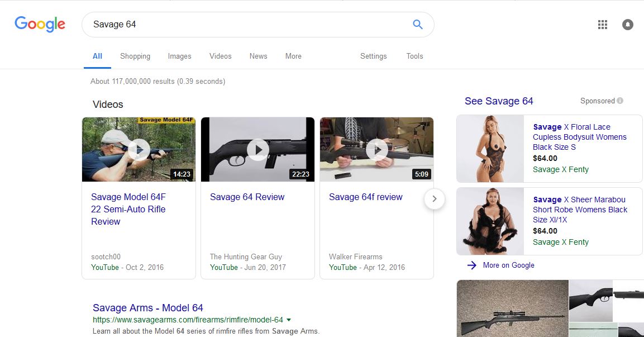Open the Savage 64 Review title link

[x=247, y=197]
